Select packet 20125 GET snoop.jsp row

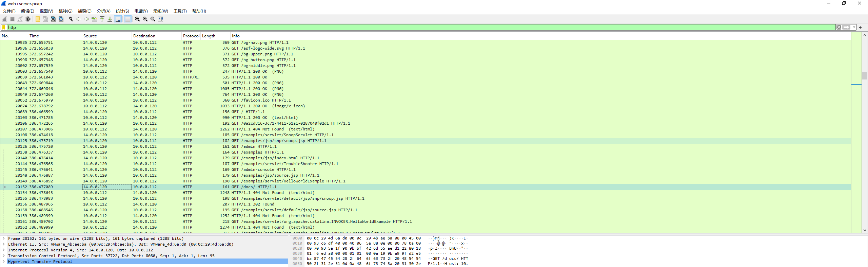tap(426, 141)
